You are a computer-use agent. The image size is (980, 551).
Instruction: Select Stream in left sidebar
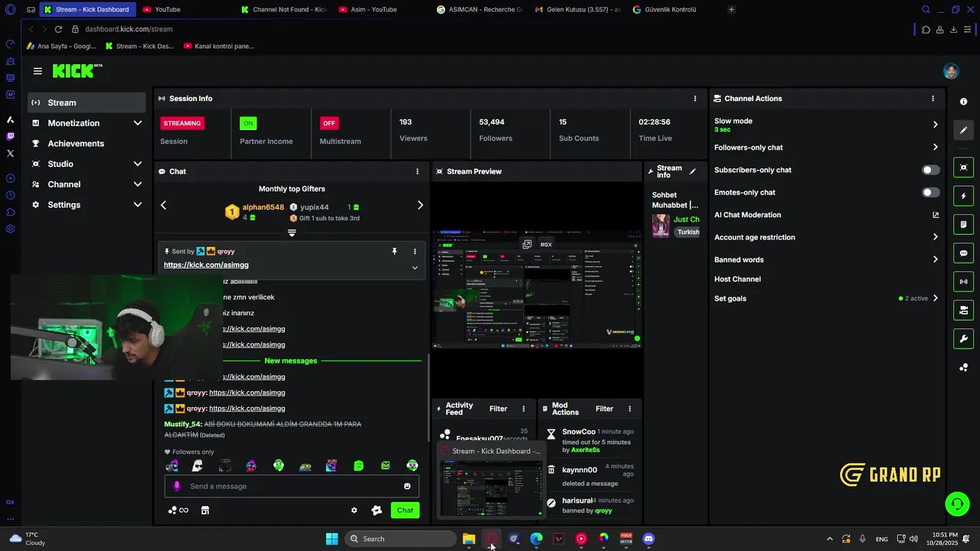tap(87, 103)
